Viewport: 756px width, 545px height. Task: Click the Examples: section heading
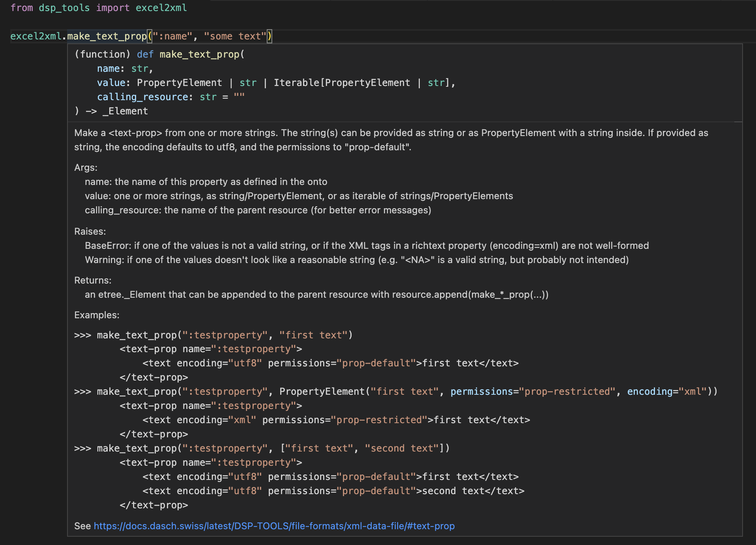pyautogui.click(x=97, y=315)
